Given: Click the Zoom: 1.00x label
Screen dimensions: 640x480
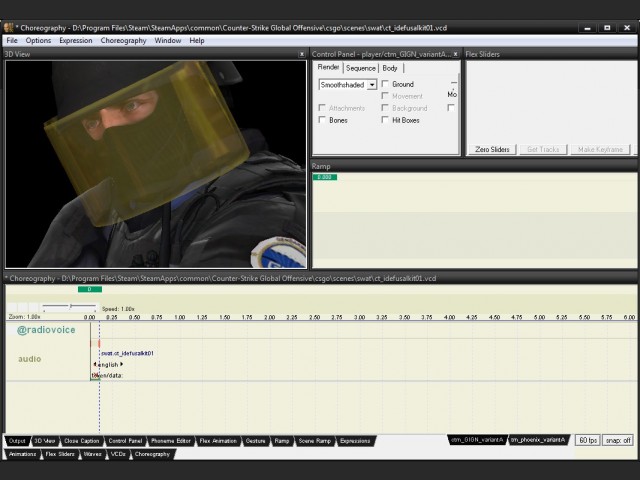Looking at the screenshot, I should click(24, 317).
